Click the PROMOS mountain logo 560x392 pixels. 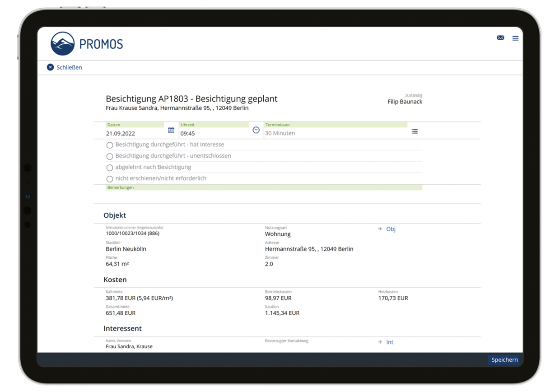pyautogui.click(x=63, y=44)
